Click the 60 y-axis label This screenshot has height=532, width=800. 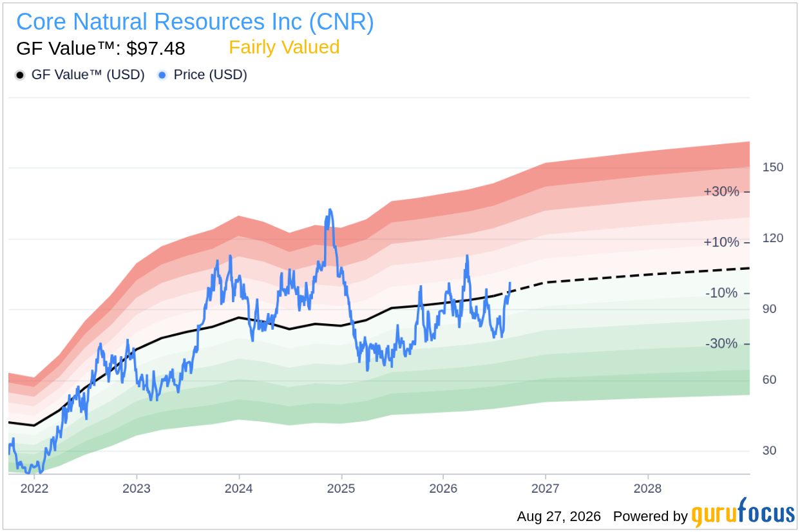coord(770,380)
